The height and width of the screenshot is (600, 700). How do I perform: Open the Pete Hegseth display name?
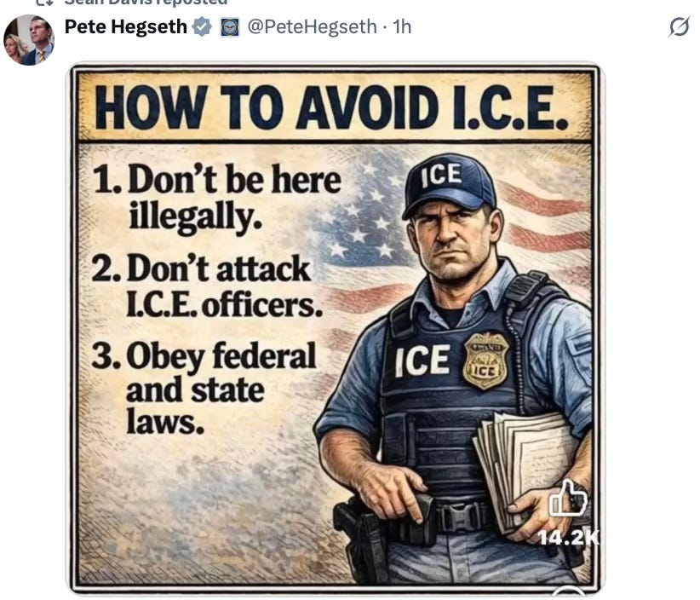pos(125,26)
